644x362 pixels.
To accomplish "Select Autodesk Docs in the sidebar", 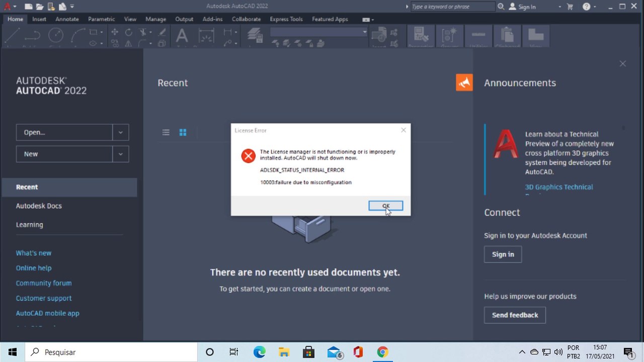I will [x=39, y=206].
